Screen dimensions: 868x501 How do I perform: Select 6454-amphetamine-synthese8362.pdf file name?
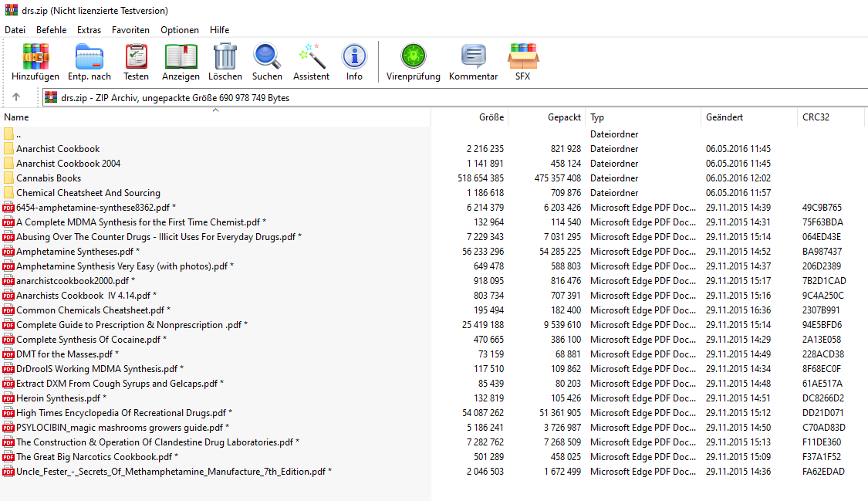point(96,208)
